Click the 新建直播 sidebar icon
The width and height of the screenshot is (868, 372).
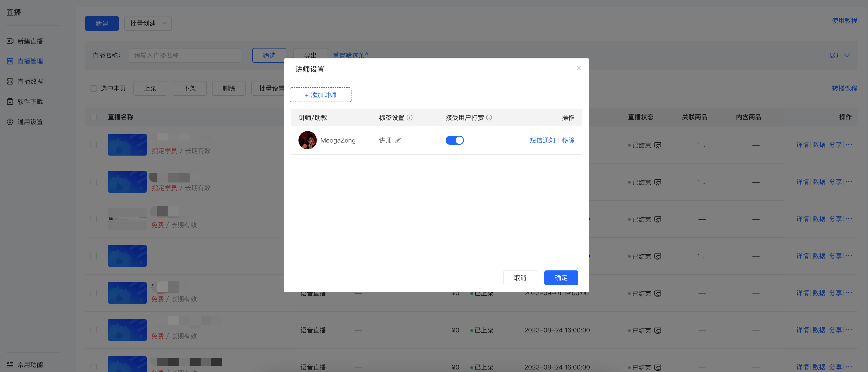10,41
